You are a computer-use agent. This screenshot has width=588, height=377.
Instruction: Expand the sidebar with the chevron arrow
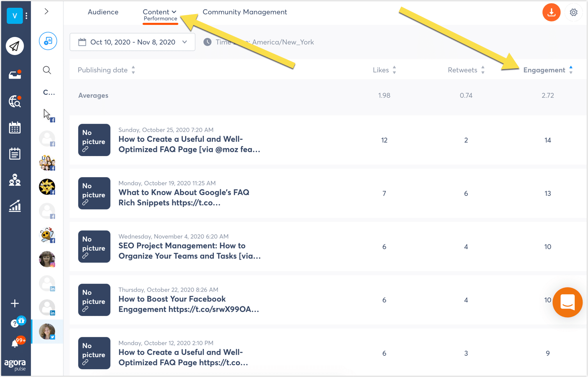(x=46, y=11)
